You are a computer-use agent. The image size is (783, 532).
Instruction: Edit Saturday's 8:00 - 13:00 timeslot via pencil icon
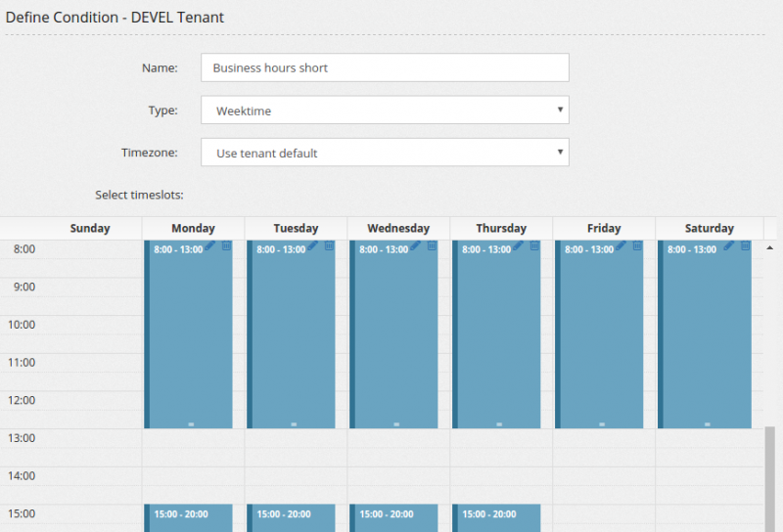729,246
